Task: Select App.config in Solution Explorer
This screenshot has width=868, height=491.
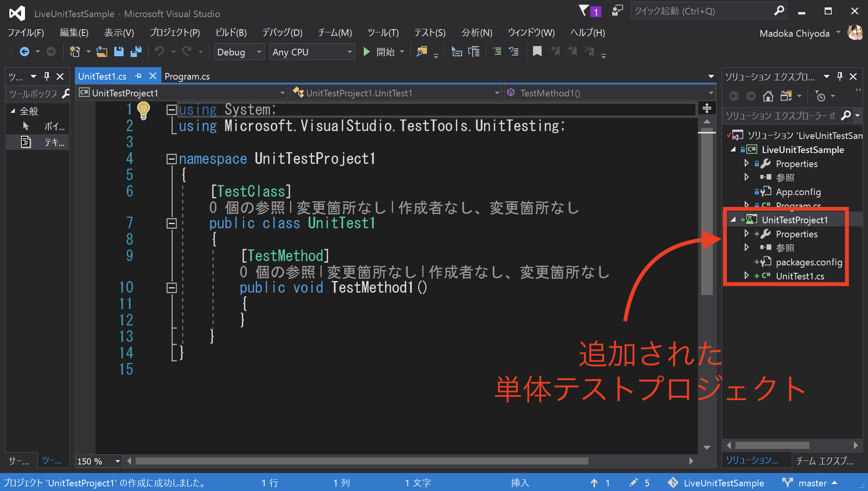Action: pyautogui.click(x=798, y=192)
